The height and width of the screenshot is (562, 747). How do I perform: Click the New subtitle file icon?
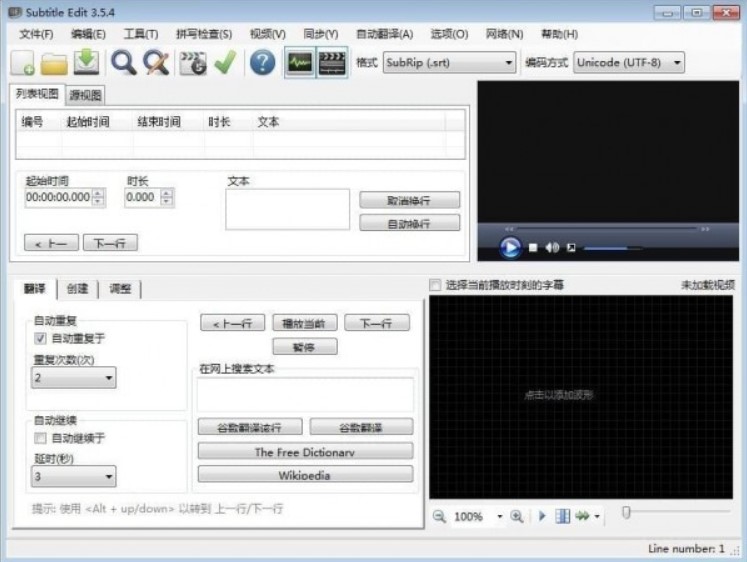point(23,63)
